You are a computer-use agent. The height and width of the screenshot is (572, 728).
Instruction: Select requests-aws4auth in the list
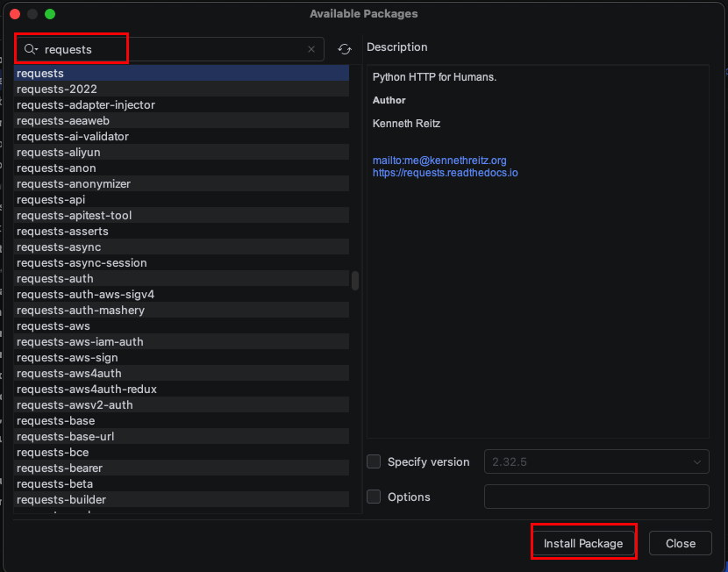pos(69,374)
